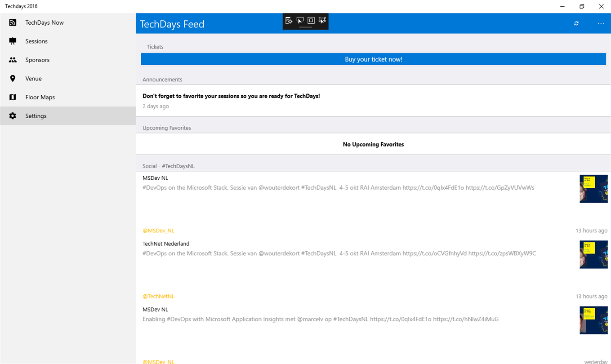
Task: Refresh the TechDays feed
Action: 576,23
